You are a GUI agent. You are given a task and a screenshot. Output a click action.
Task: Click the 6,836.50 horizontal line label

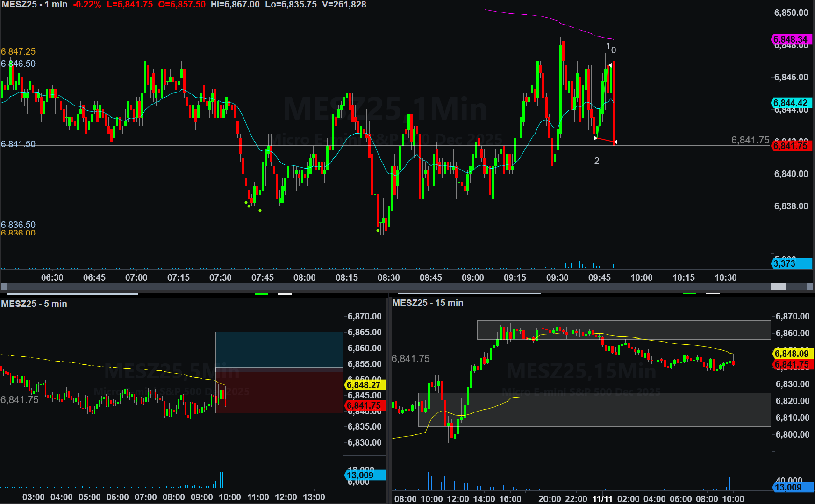(x=18, y=225)
